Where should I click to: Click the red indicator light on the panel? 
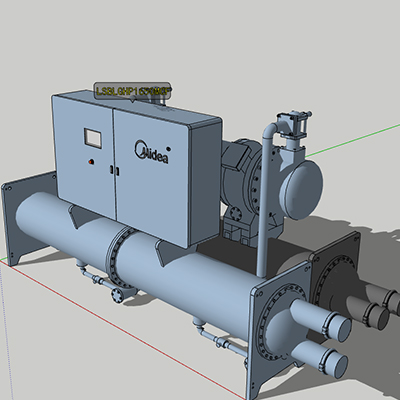coord(91,162)
